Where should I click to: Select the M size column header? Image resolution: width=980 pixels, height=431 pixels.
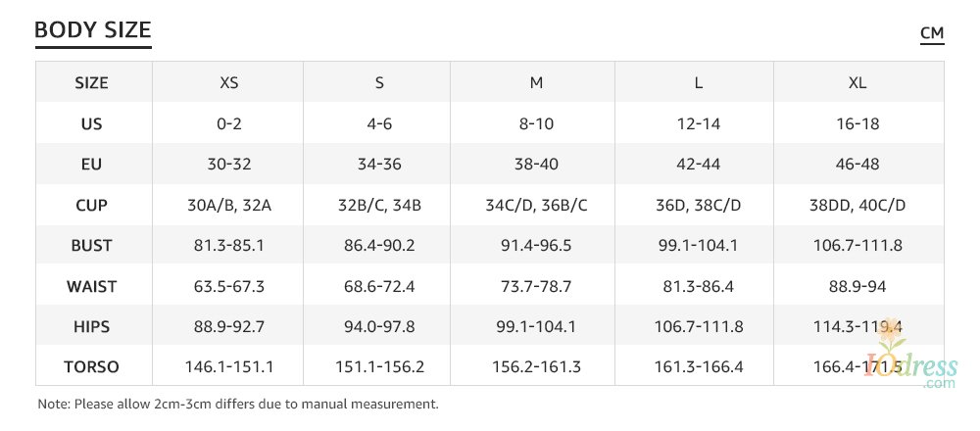(x=536, y=83)
